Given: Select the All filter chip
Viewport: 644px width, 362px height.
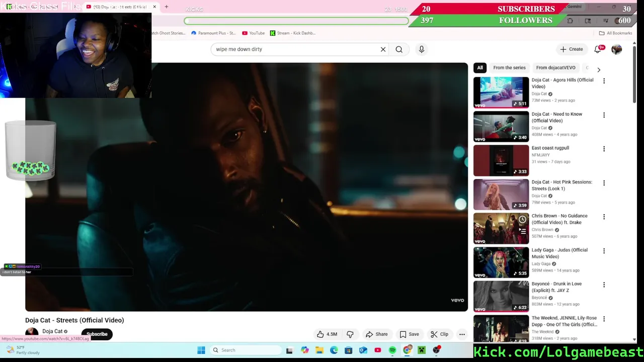Looking at the screenshot, I should coord(480,67).
